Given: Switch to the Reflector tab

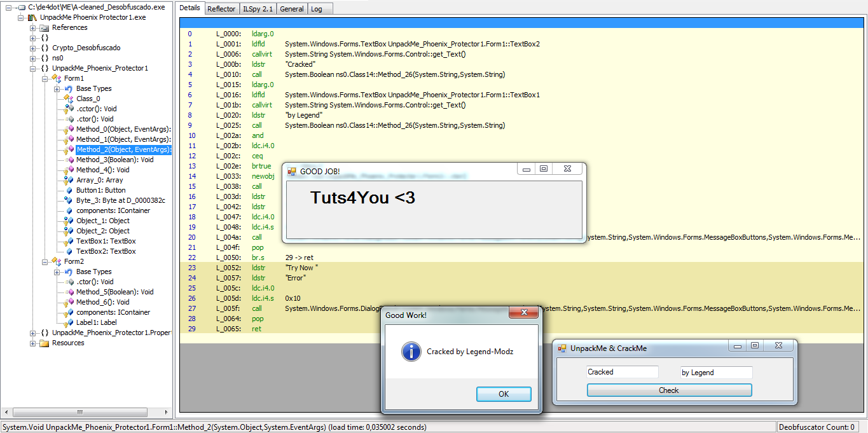Looking at the screenshot, I should click(221, 9).
